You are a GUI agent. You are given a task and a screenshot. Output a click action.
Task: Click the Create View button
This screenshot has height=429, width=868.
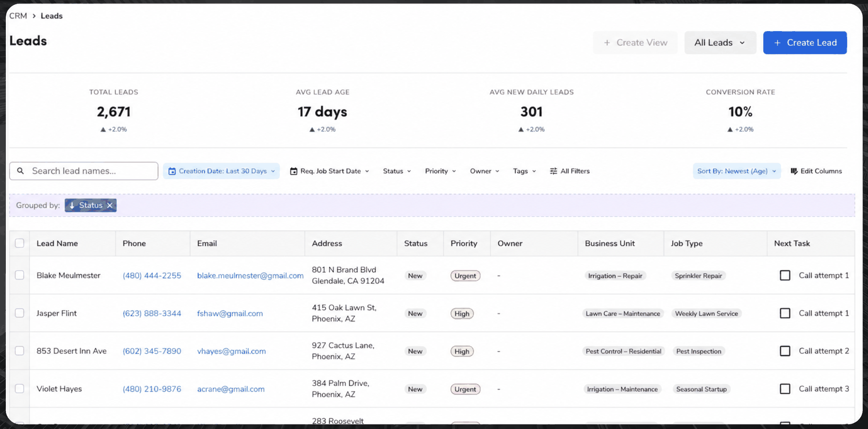[x=635, y=43]
